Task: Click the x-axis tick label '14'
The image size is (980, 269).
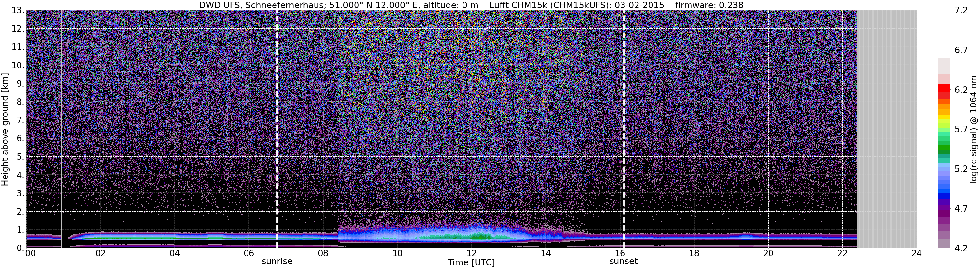Action: (x=545, y=253)
